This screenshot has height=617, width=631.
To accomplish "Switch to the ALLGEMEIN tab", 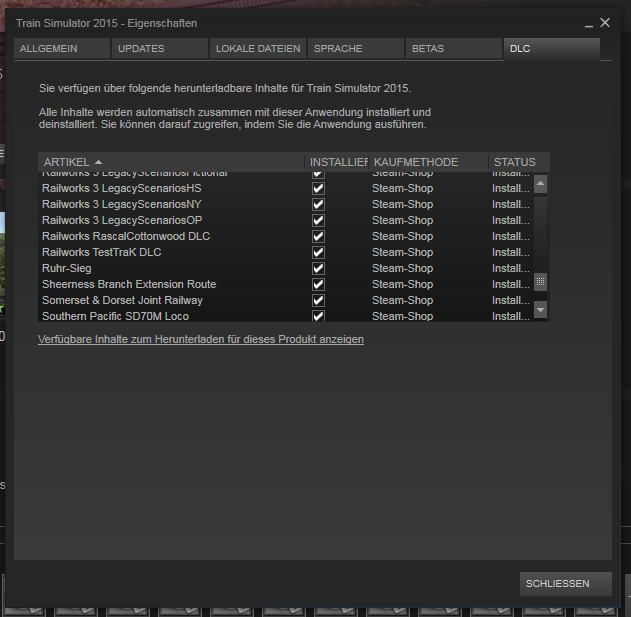I will point(62,49).
